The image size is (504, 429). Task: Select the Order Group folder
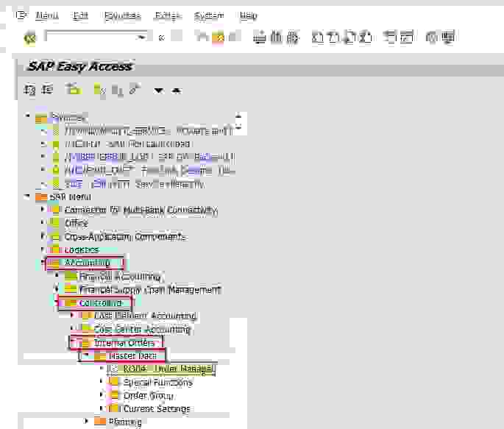(x=148, y=396)
